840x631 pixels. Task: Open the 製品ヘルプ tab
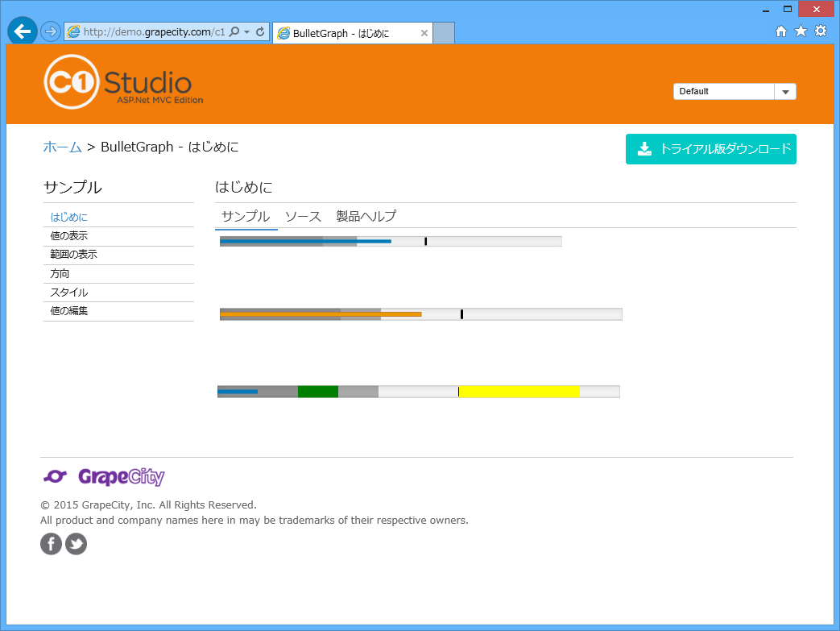pyautogui.click(x=366, y=216)
